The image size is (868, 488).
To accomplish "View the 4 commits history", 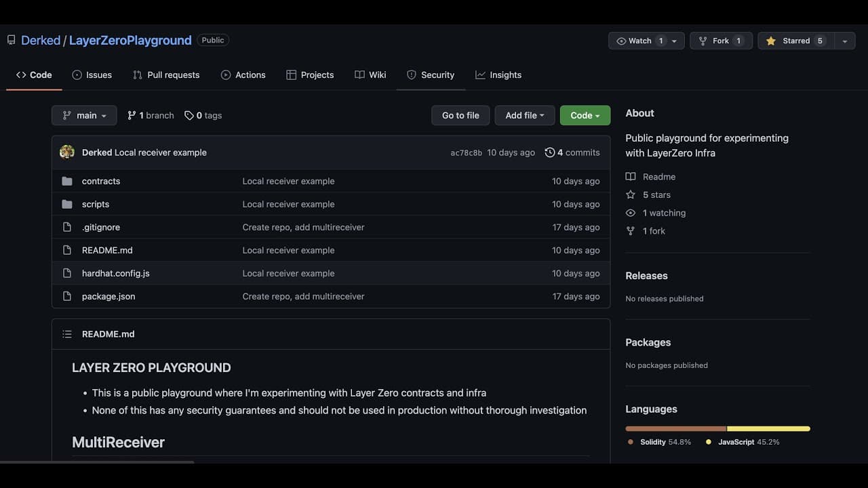I will point(572,152).
